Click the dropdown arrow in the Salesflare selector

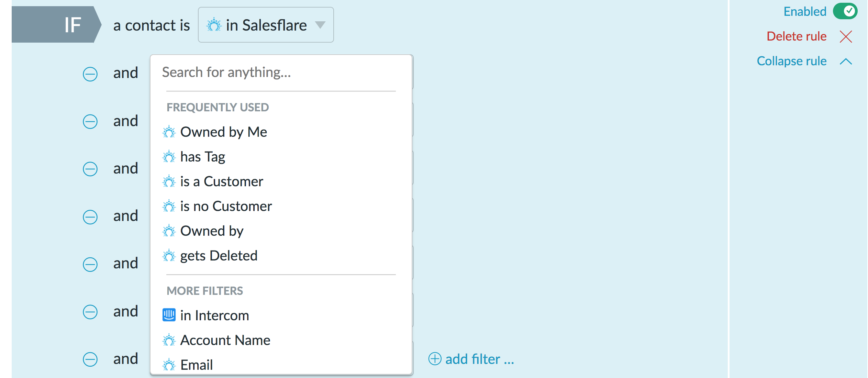pyautogui.click(x=320, y=25)
